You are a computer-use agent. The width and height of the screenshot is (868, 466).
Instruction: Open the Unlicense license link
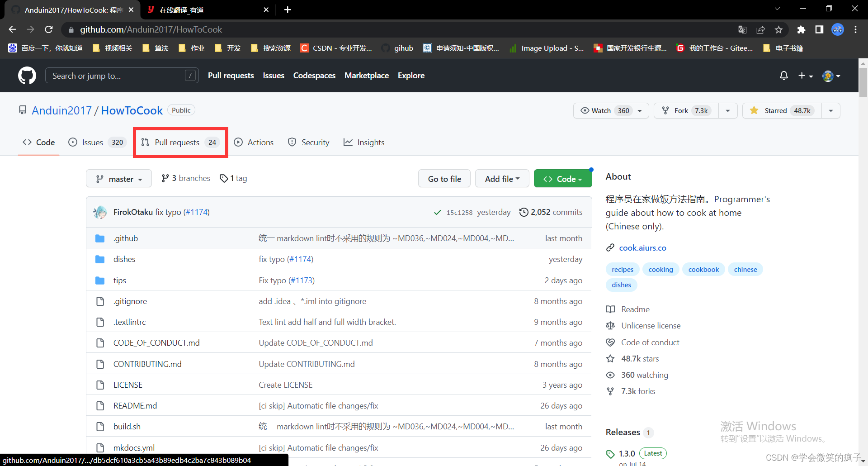651,325
